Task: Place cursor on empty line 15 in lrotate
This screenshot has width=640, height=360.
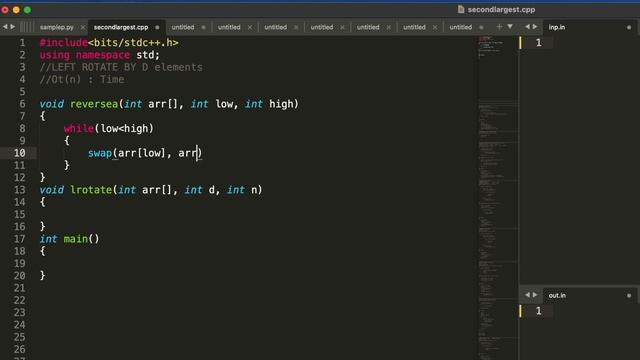Action: pos(257,214)
